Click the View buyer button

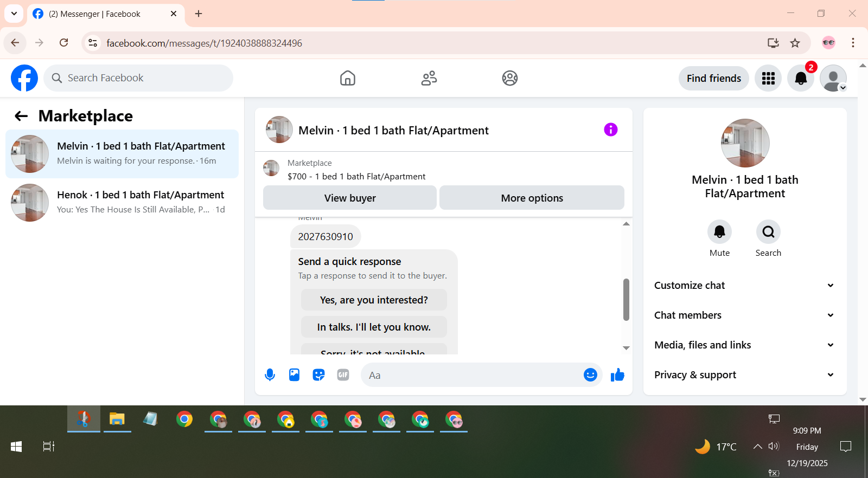coord(350,198)
